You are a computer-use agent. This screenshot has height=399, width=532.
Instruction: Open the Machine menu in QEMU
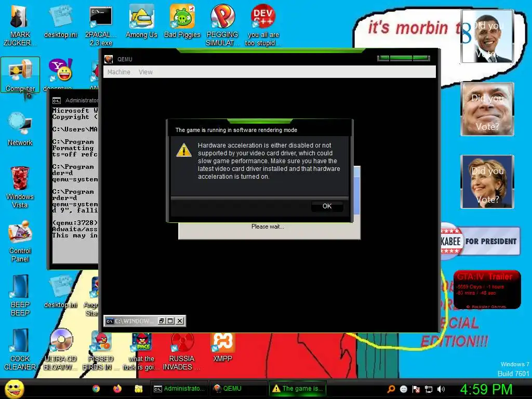pyautogui.click(x=119, y=72)
